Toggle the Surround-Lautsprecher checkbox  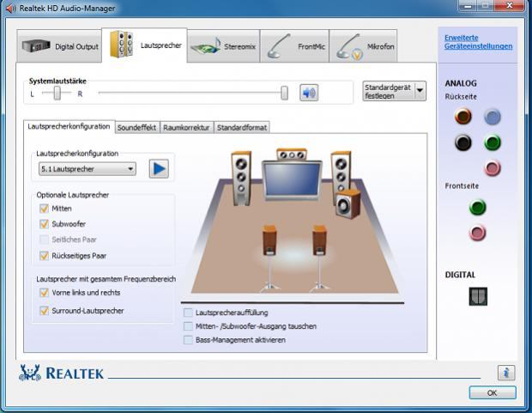click(44, 311)
